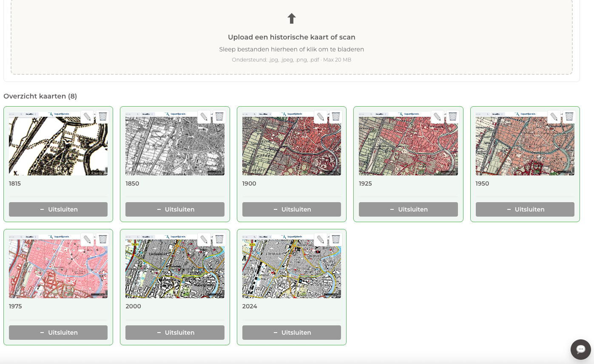The image size is (594, 364).
Task: Delete the 1850 map with trash icon
Action: click(219, 117)
